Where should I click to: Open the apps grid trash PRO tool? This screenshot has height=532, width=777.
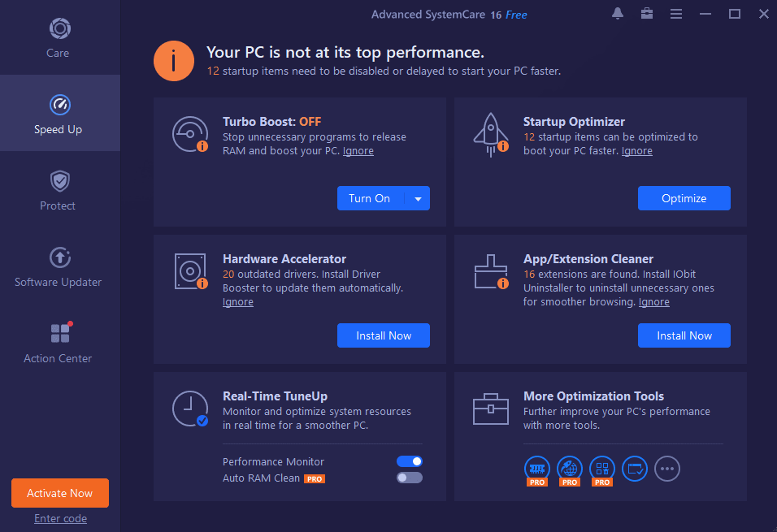pyautogui.click(x=602, y=470)
